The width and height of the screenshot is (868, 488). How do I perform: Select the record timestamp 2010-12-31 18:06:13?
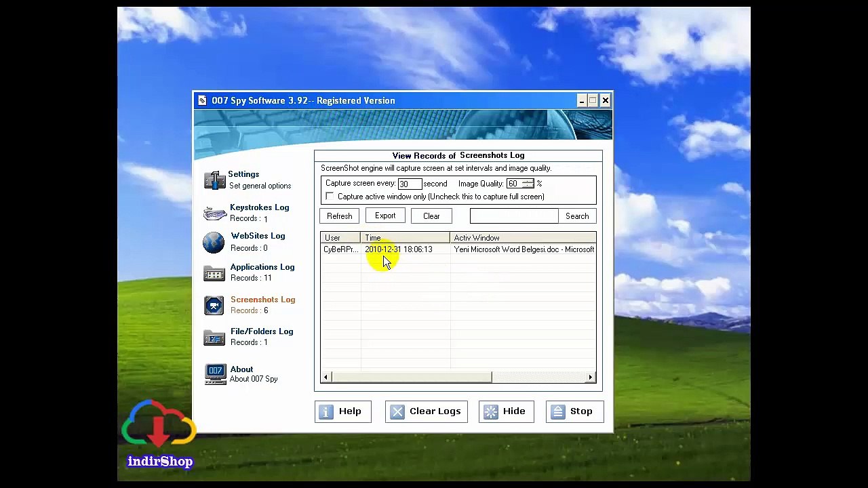[x=399, y=249]
